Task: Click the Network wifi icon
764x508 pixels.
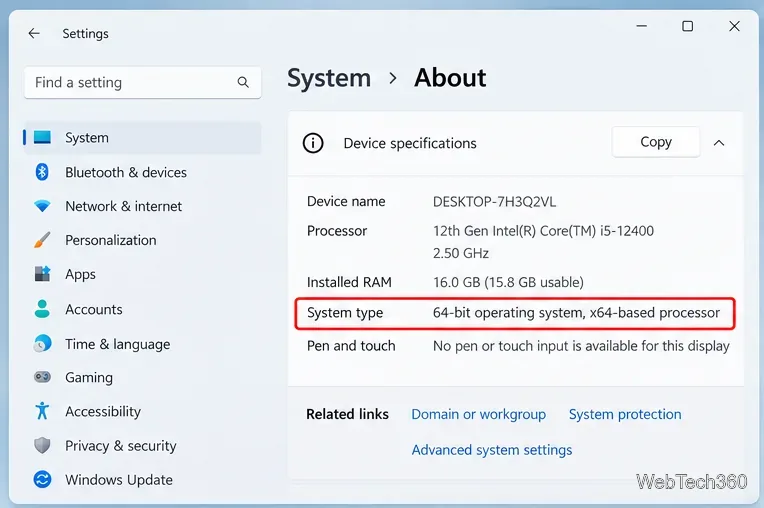Action: [42, 206]
